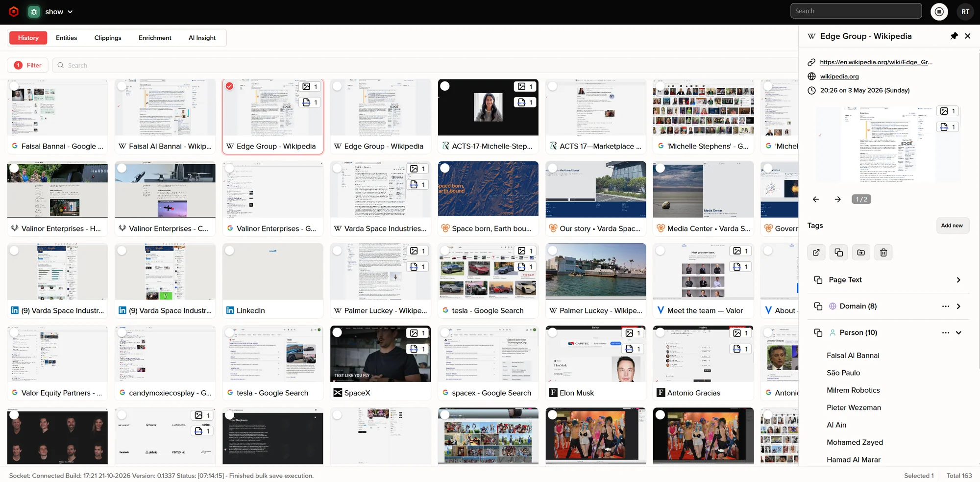
Task: Switch to the Entities tab
Action: coord(66,38)
